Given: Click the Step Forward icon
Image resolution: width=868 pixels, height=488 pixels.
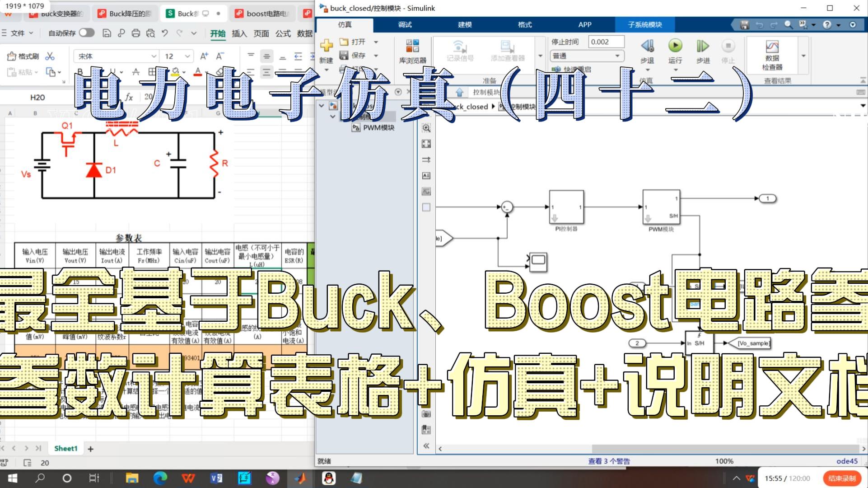Looking at the screenshot, I should coord(703,46).
